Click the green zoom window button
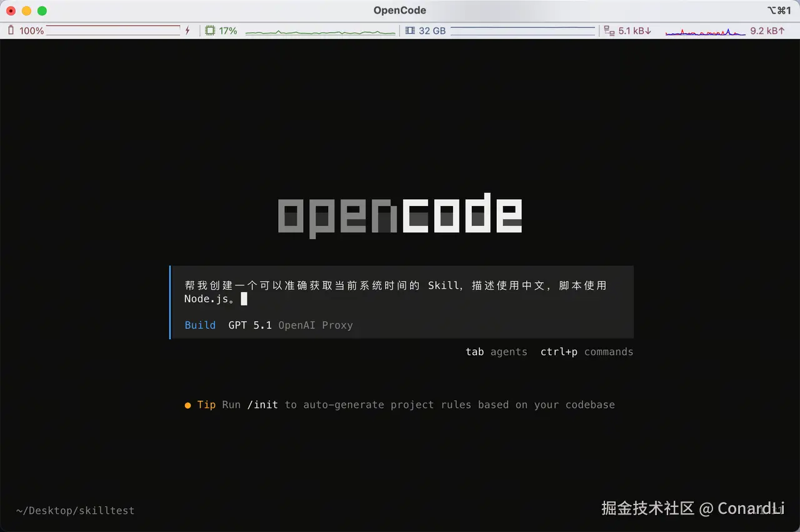The image size is (800, 532). click(42, 11)
